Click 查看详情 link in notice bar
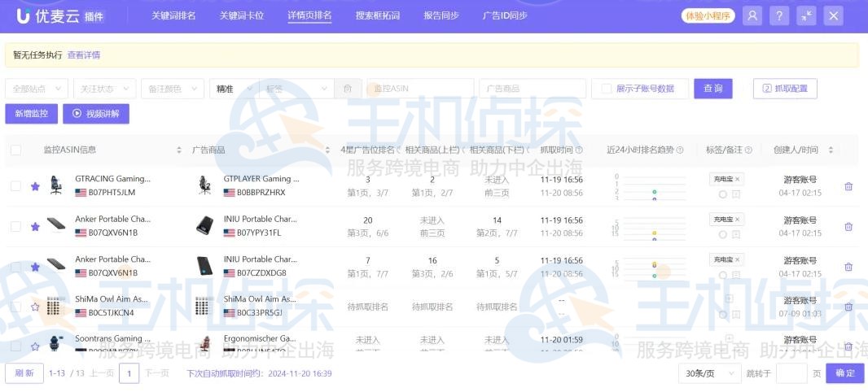Image resolution: width=868 pixels, height=392 pixels. point(84,55)
